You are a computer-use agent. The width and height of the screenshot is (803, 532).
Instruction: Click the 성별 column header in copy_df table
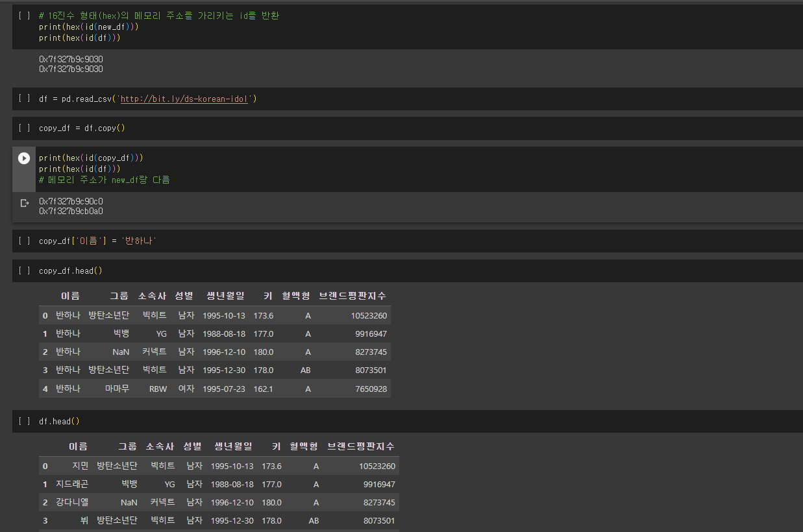click(184, 296)
